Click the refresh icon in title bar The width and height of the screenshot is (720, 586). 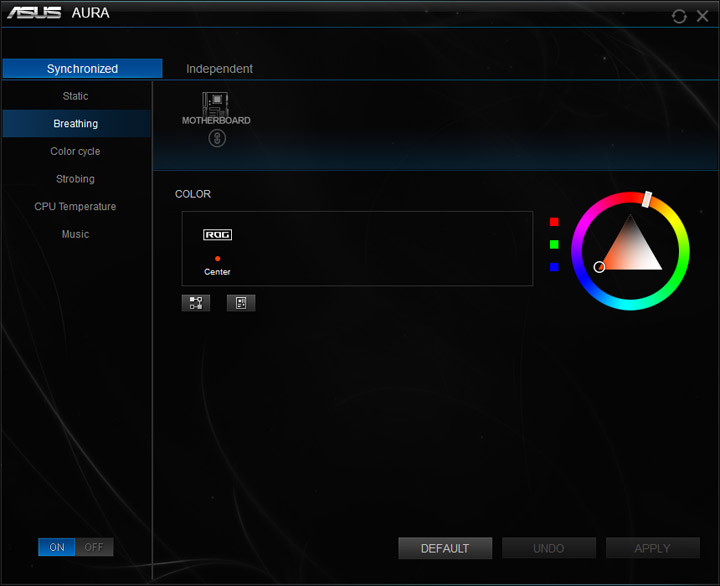(679, 17)
